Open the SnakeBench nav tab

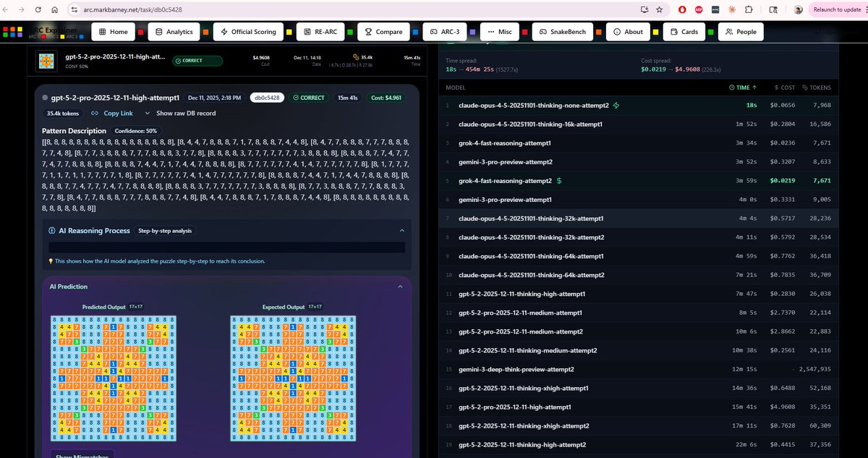[561, 32]
